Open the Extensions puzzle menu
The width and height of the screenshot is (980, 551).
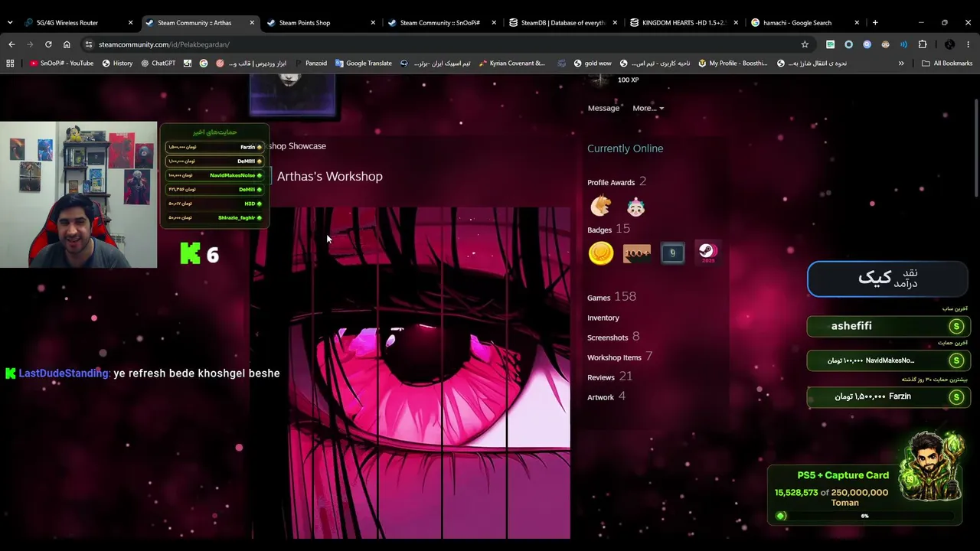click(922, 44)
